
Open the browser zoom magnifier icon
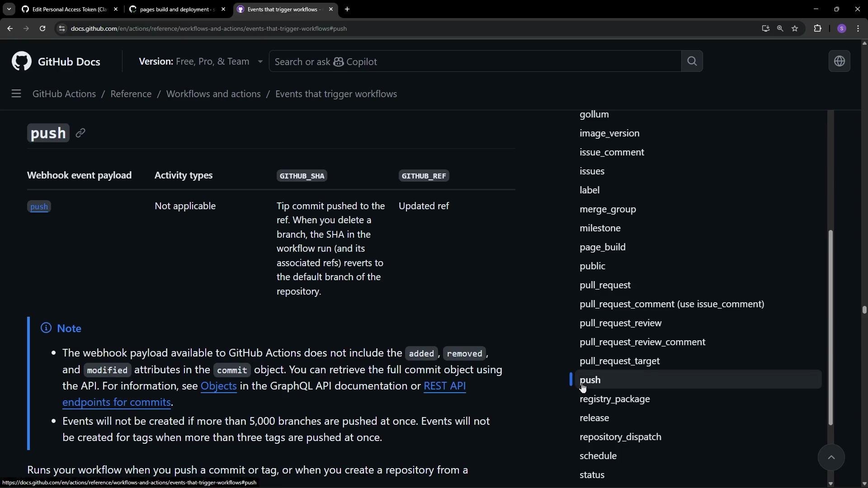tap(780, 28)
